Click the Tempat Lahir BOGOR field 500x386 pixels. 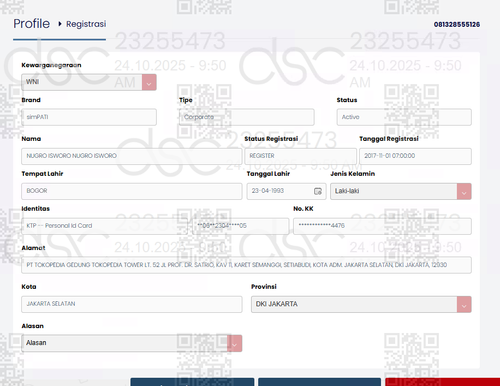pyautogui.click(x=132, y=191)
